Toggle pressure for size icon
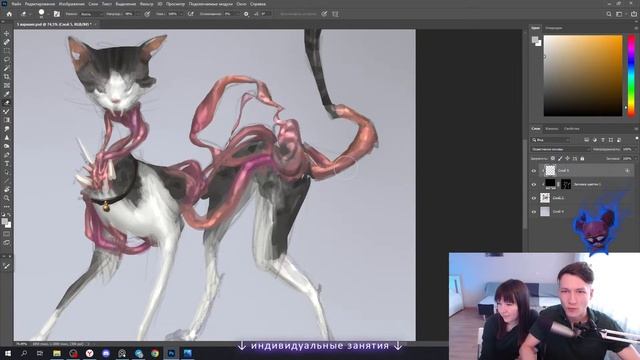 pyautogui.click(x=324, y=14)
